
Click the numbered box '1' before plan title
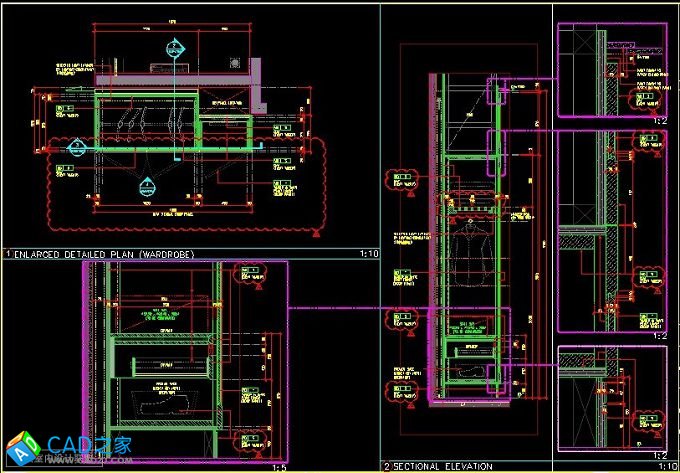(8, 255)
